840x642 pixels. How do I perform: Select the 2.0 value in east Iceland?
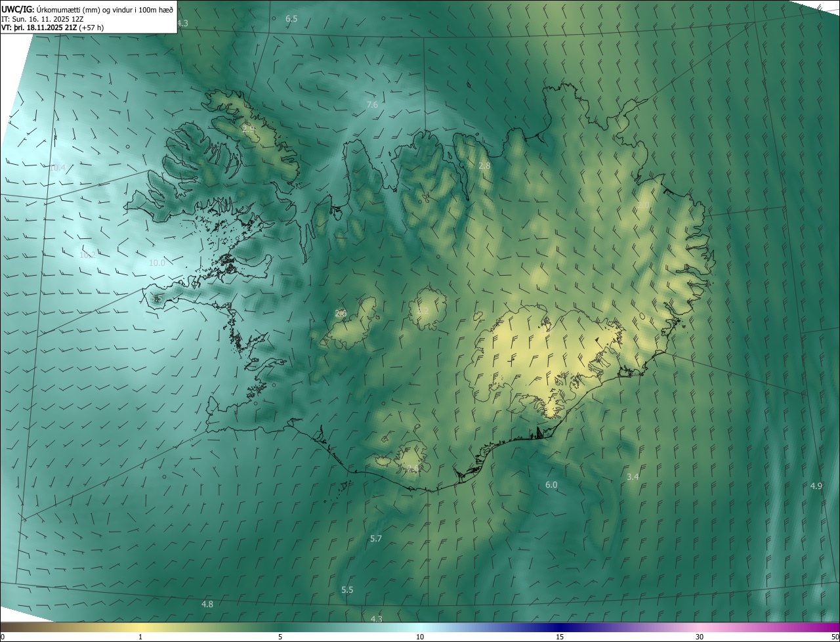coord(643,205)
